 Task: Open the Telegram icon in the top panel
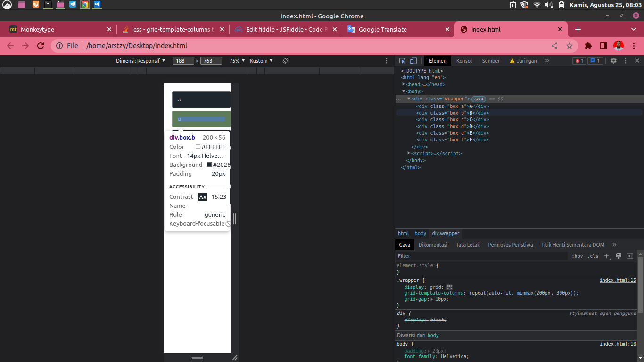click(x=72, y=5)
